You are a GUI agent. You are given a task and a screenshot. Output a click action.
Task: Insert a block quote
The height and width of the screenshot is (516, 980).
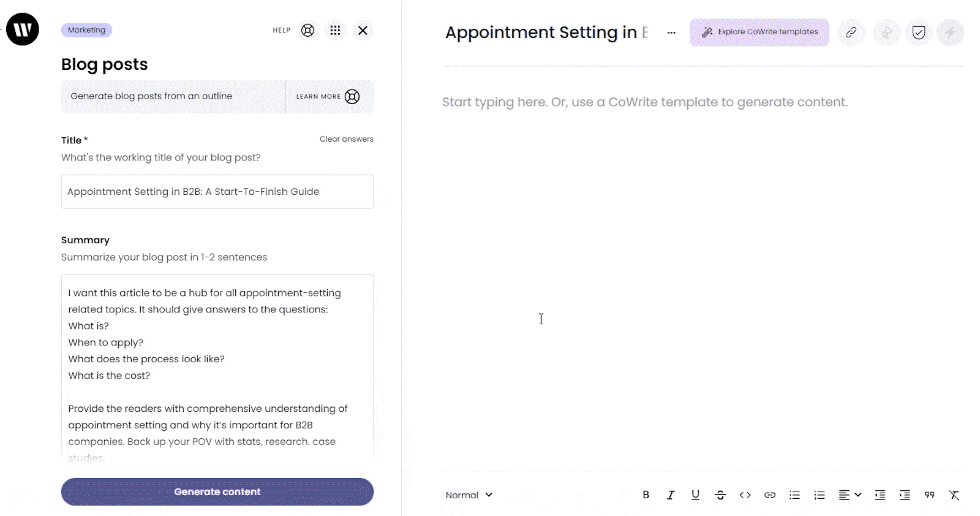coord(929,495)
